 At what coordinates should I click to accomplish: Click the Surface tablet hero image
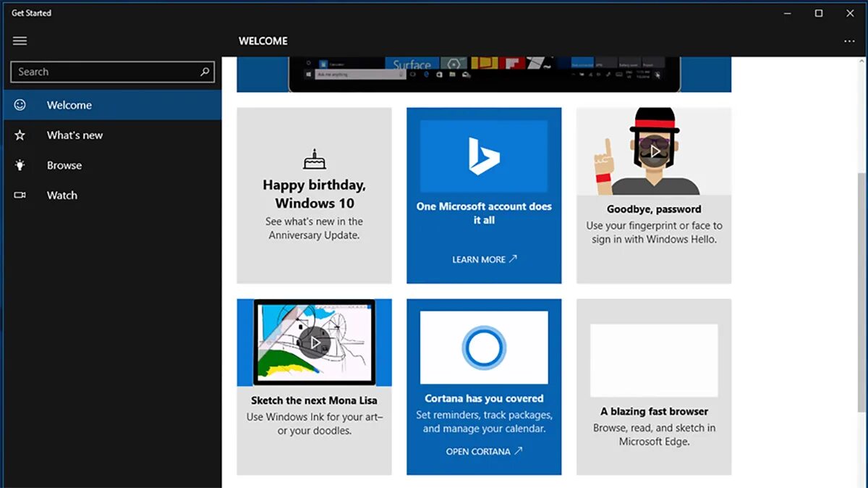tap(484, 75)
